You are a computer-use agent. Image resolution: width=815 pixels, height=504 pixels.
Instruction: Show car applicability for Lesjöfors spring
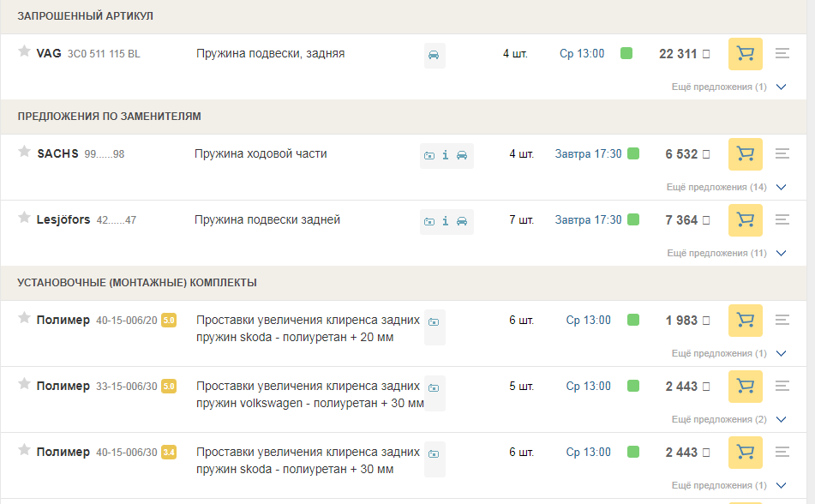tap(462, 221)
